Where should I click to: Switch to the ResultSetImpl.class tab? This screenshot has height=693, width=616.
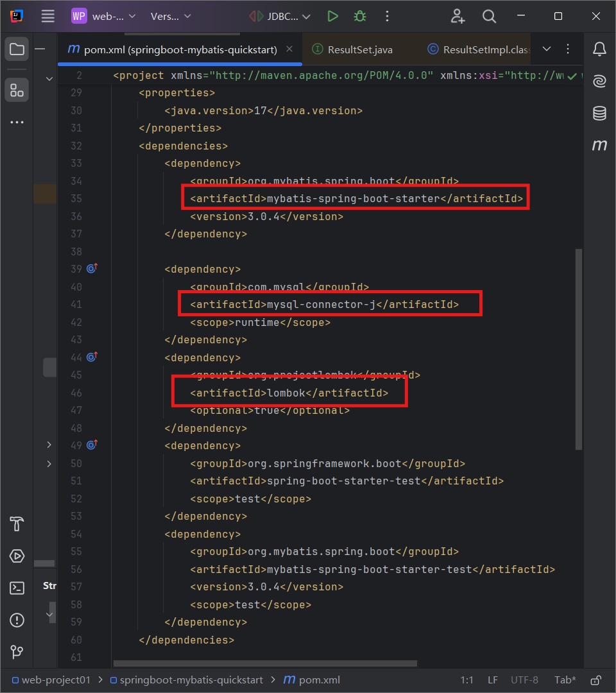coord(479,49)
